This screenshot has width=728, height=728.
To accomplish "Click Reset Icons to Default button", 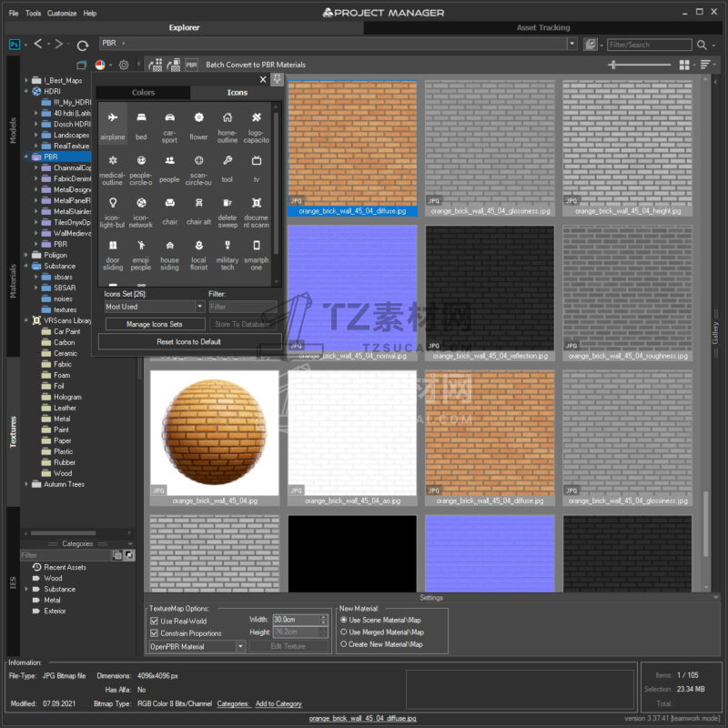I will tap(189, 341).
